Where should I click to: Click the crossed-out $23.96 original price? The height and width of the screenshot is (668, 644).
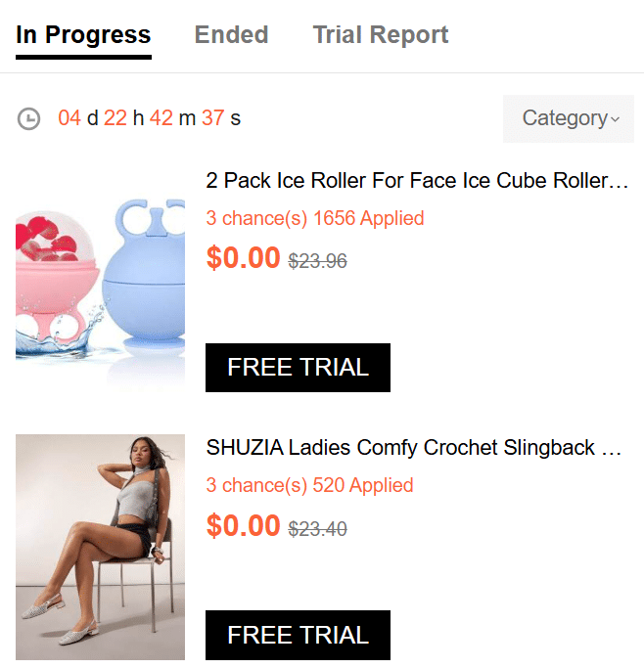tap(317, 261)
